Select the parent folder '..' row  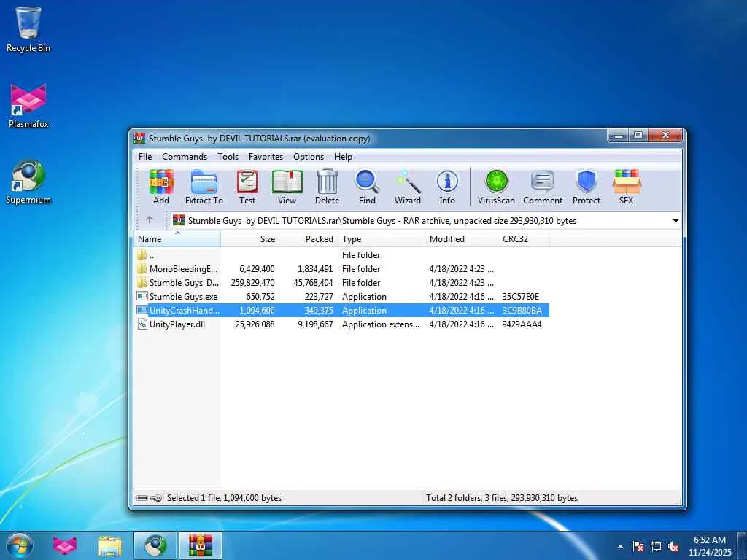[341, 255]
